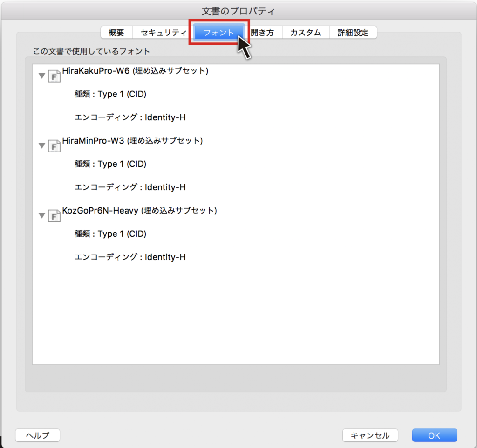The width and height of the screenshot is (477, 448).
Task: Click the この文書で使用しているフォント label
Action: coord(91,51)
